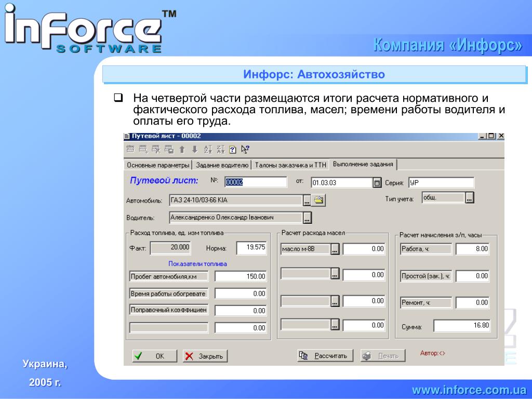Screen dimensions: 532x399
Task: Switch to the Задание водителю tab
Action: [x=222, y=165]
